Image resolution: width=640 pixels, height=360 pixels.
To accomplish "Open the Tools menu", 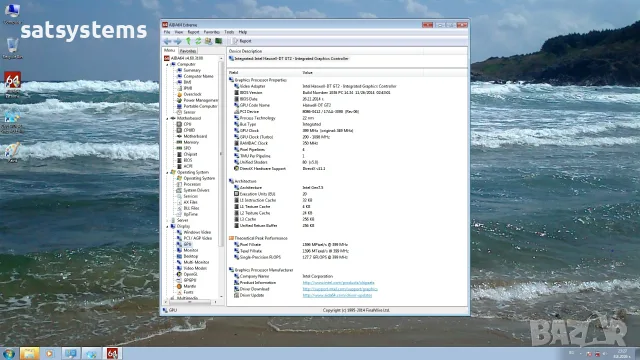I will click(x=229, y=32).
